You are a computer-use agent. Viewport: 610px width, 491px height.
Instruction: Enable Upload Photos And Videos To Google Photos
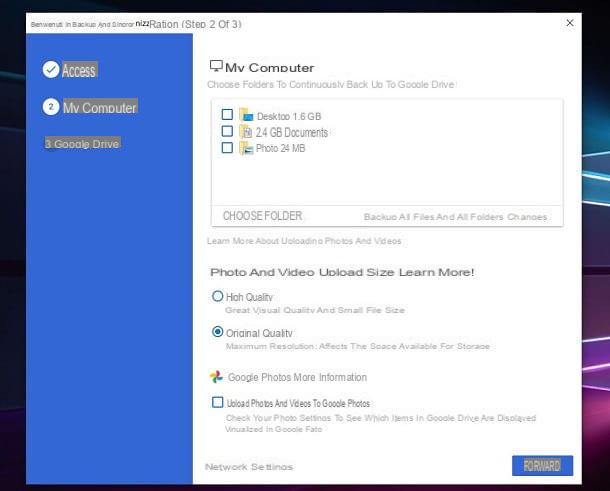(217, 402)
